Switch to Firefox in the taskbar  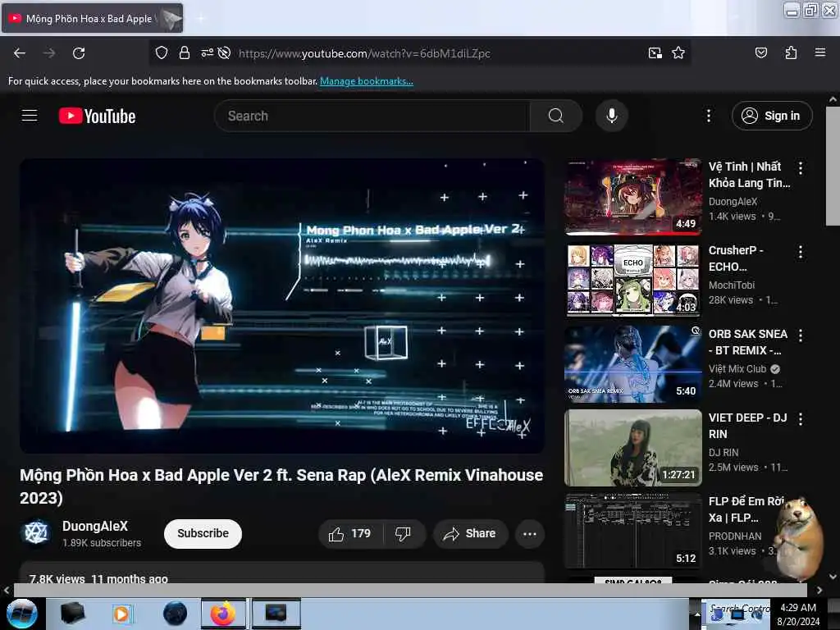(x=223, y=614)
